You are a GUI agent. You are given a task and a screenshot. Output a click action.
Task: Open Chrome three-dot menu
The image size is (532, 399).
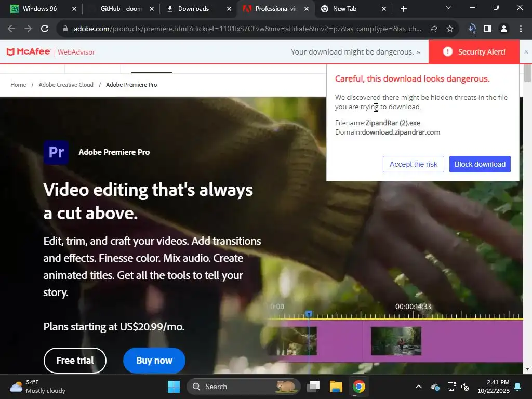coord(521,29)
